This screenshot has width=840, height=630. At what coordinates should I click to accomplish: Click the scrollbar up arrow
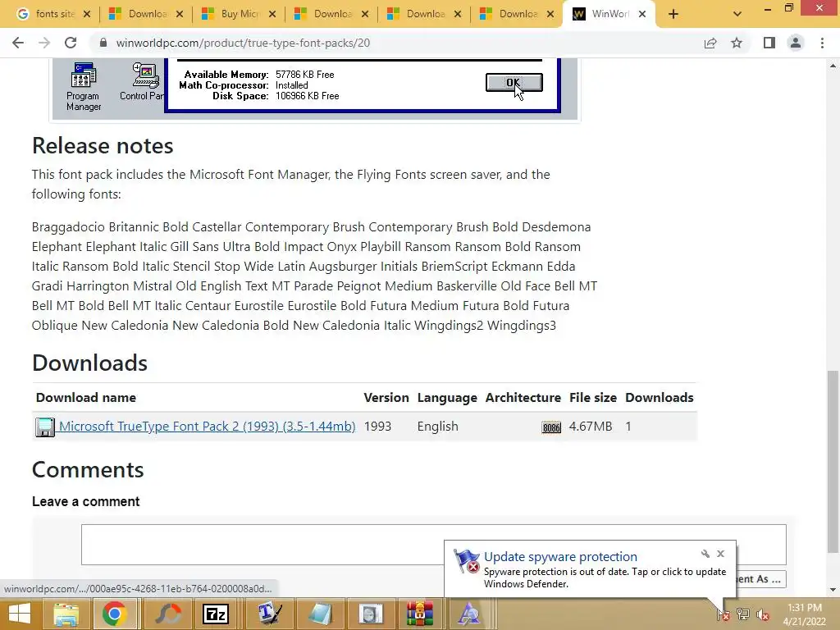point(833,66)
